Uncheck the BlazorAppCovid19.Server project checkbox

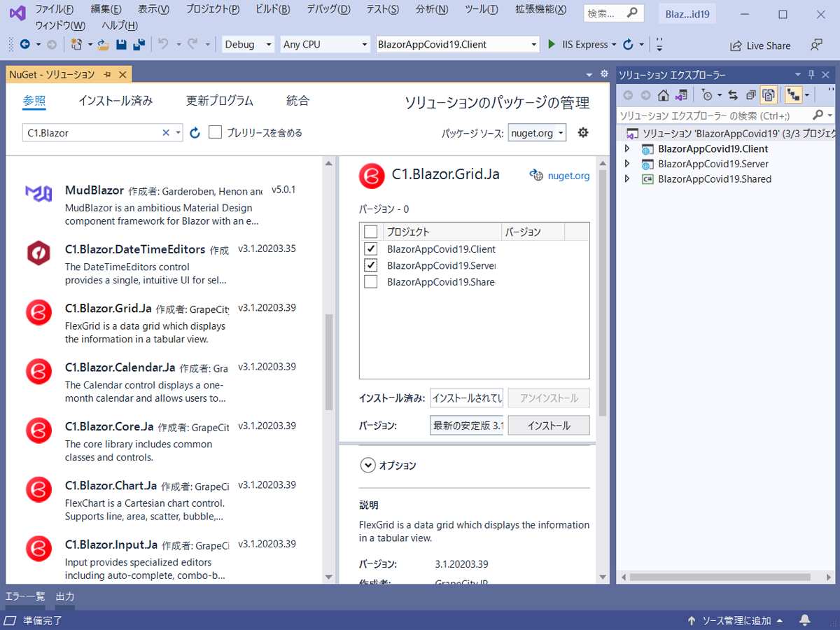point(371,265)
